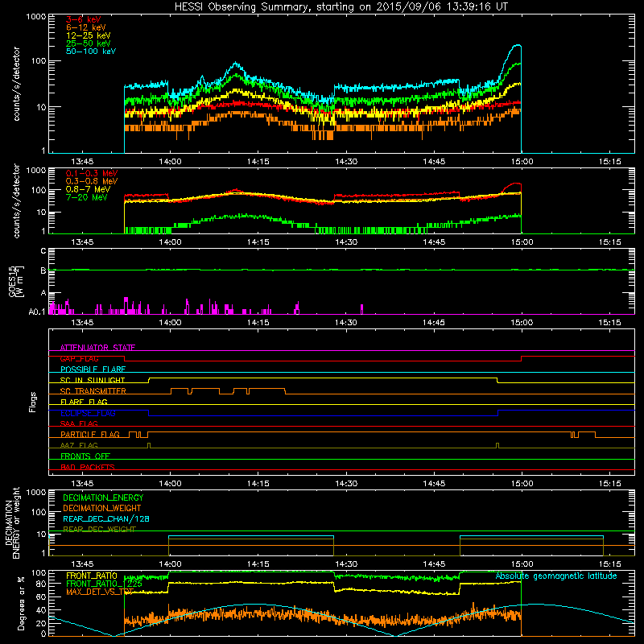Select the SC_IN_SUNLIGHT flag label
Image resolution: width=644 pixels, height=644 pixels.
93,380
